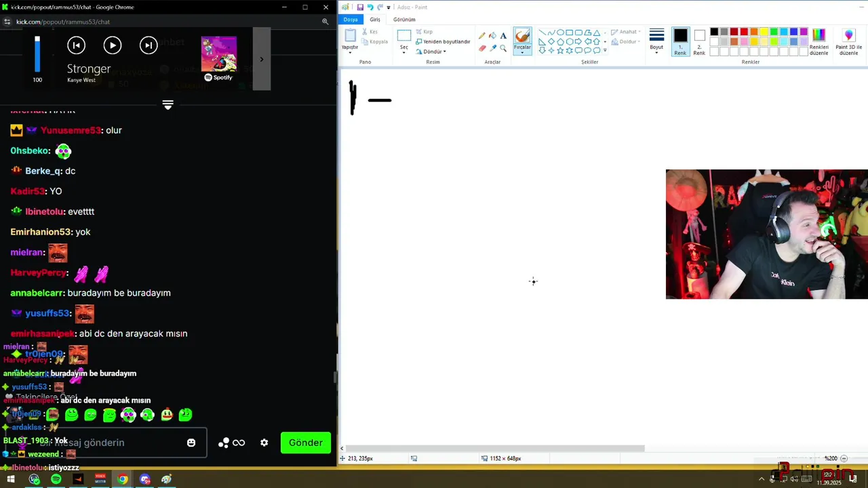This screenshot has width=868, height=488.
Task: Click the Save icon in Paint title bar
Action: 360,7
